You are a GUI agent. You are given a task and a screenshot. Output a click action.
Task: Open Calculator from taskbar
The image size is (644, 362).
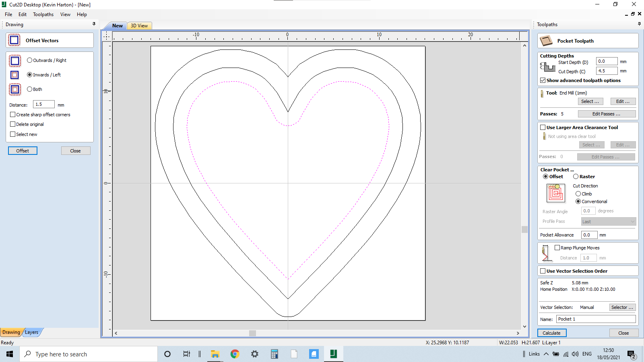coord(274,354)
